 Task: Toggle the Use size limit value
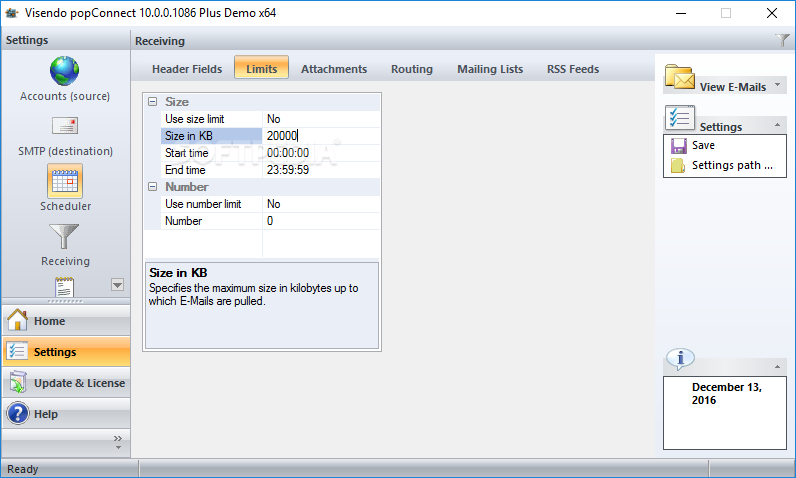pyautogui.click(x=321, y=119)
